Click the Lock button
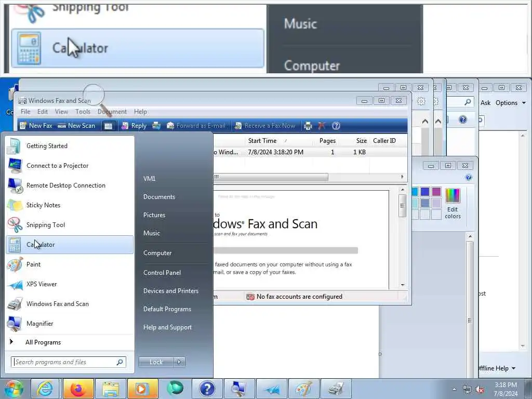The width and height of the screenshot is (532, 399). (156, 362)
